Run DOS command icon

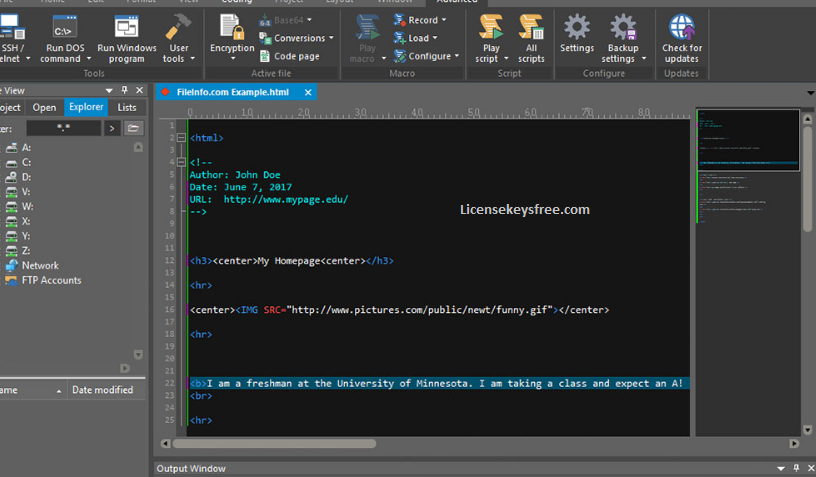point(65,27)
